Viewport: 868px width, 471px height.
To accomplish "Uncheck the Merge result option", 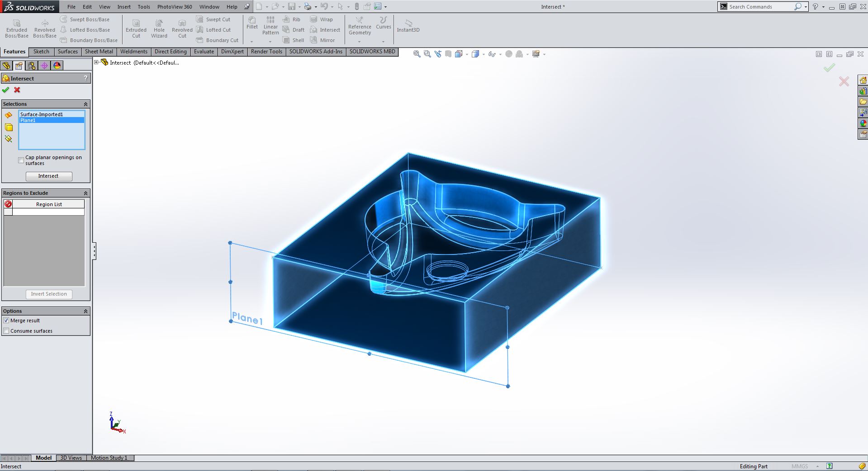I will click(x=6, y=320).
